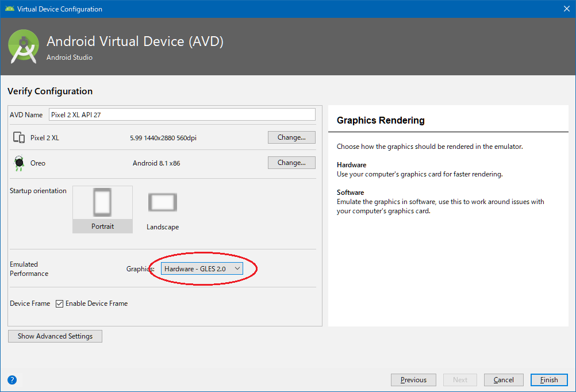Click the 'Startup orientation' label
Viewport: 576px width, 392px height.
[x=38, y=191]
